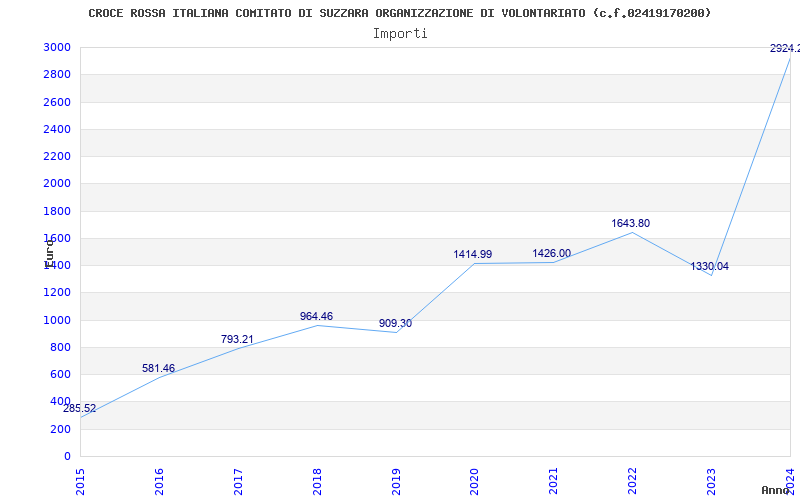Screen dimensions: 800x500
Task: Click the y-axis value 2200
Action: [57, 156]
